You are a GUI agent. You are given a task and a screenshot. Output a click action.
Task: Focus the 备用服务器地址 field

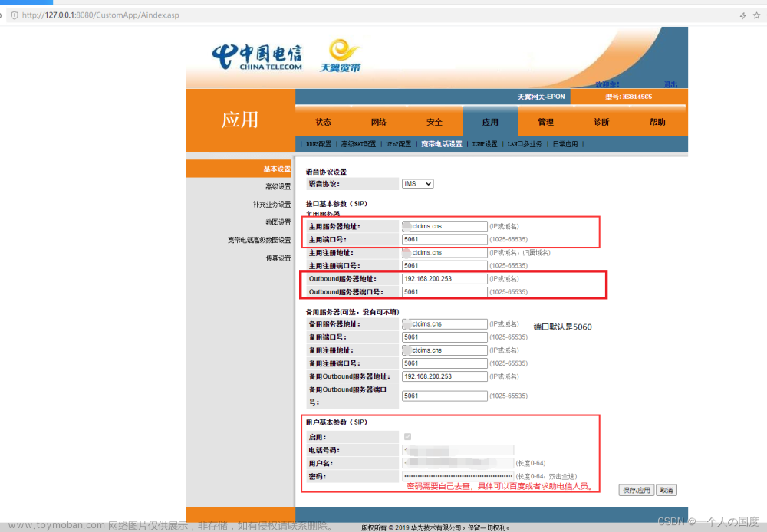click(x=444, y=324)
